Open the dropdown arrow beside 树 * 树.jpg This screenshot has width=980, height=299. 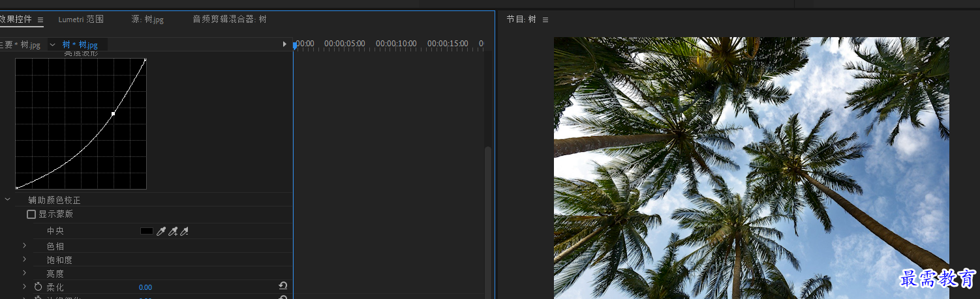click(x=53, y=45)
